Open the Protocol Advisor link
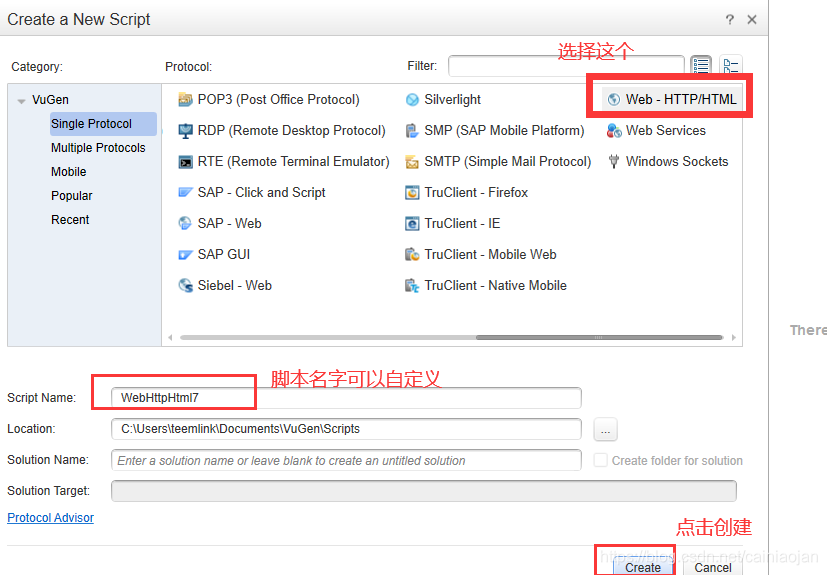Image resolution: width=827 pixels, height=575 pixels. coord(51,518)
